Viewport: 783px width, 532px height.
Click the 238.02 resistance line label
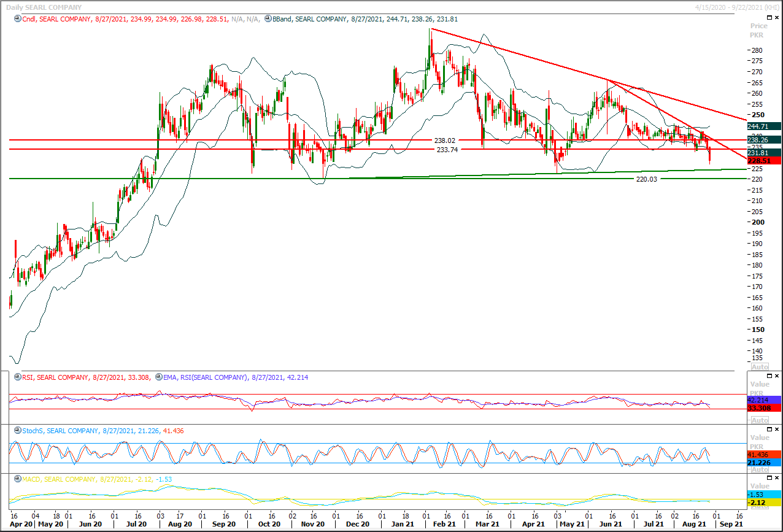[x=445, y=141]
